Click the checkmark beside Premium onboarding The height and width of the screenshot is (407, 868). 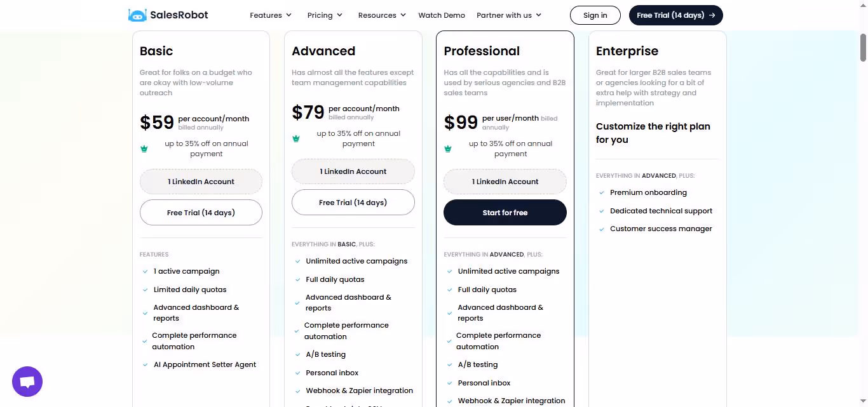601,192
